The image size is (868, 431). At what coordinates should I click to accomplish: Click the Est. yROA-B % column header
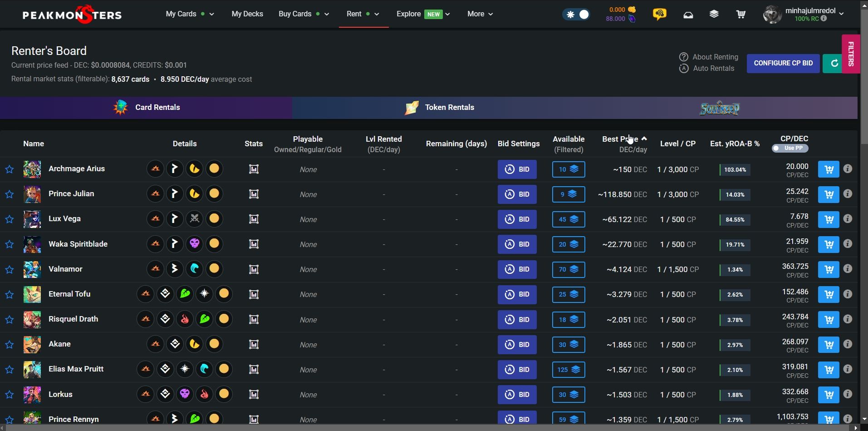[x=735, y=144]
